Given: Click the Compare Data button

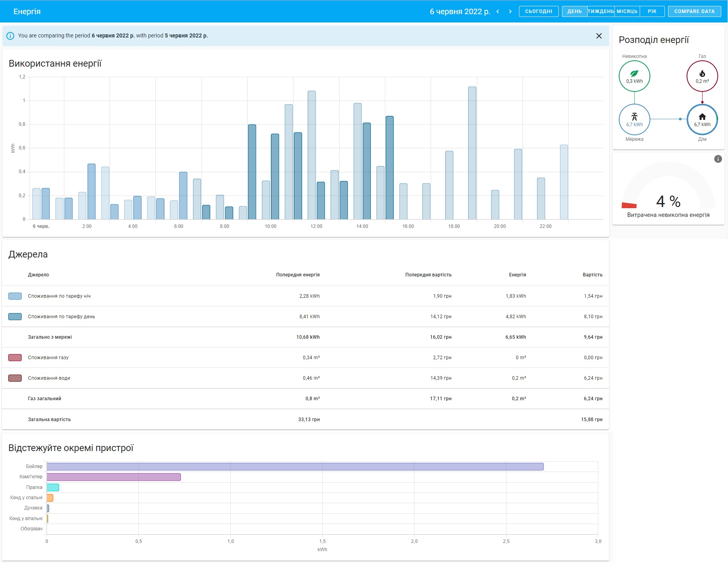Looking at the screenshot, I should pyautogui.click(x=694, y=11).
